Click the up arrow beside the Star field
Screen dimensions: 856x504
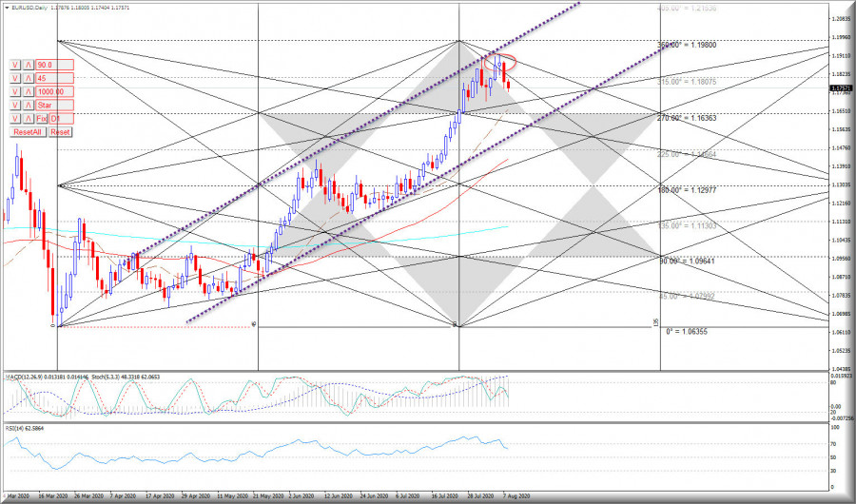coord(29,105)
